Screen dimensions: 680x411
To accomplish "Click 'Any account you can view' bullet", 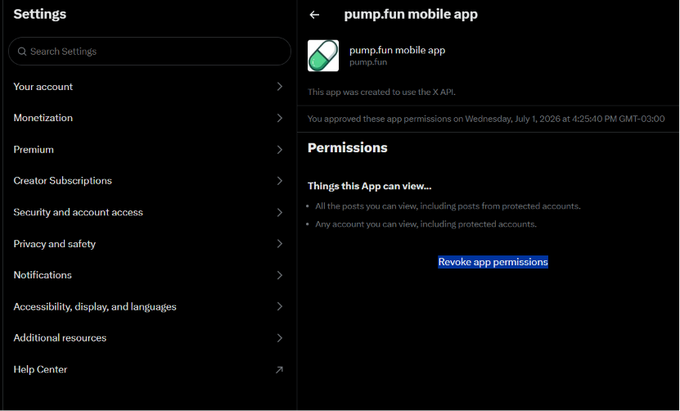I will [x=426, y=224].
